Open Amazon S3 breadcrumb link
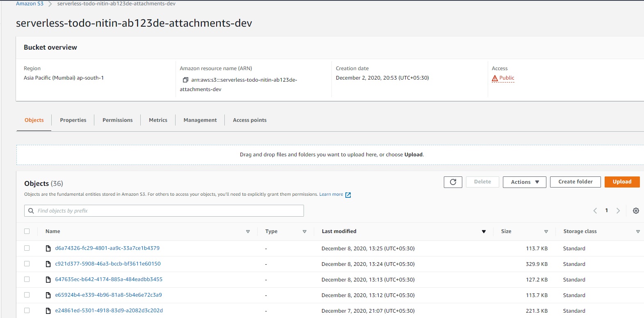This screenshot has width=644, height=318. tap(30, 4)
